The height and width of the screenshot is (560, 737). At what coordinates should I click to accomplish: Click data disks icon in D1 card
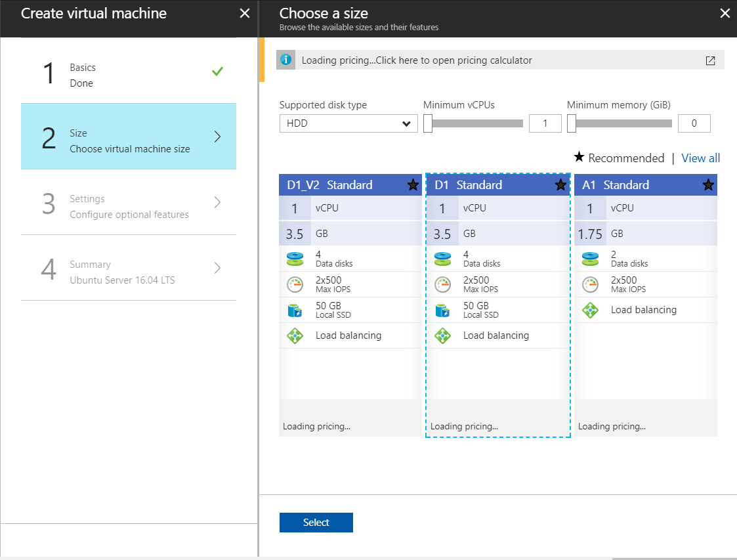[442, 259]
